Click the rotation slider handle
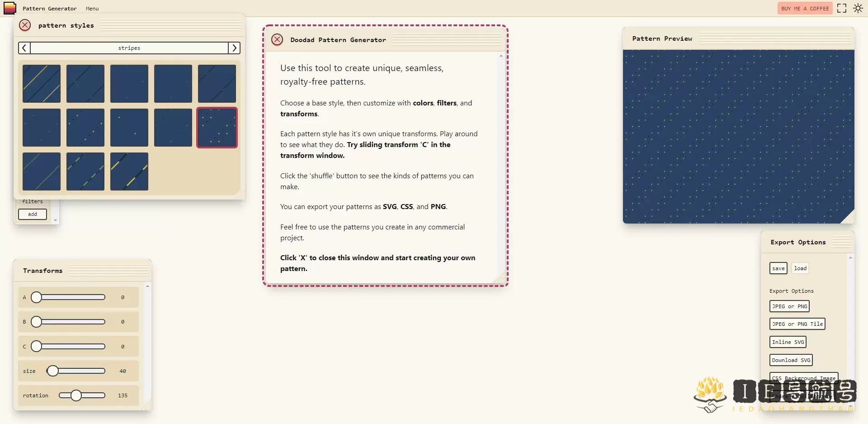Screen dimensions: 868x424 (x=76, y=395)
